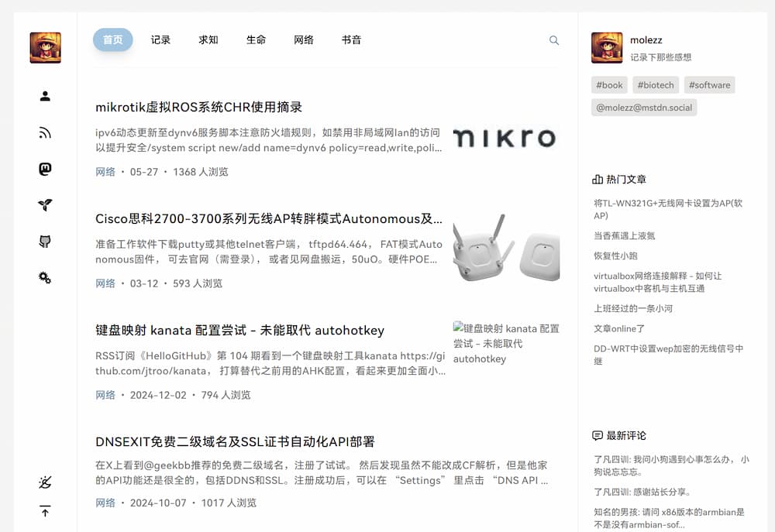Toggle dark mode with the sun icon
775x532 pixels.
click(x=45, y=482)
